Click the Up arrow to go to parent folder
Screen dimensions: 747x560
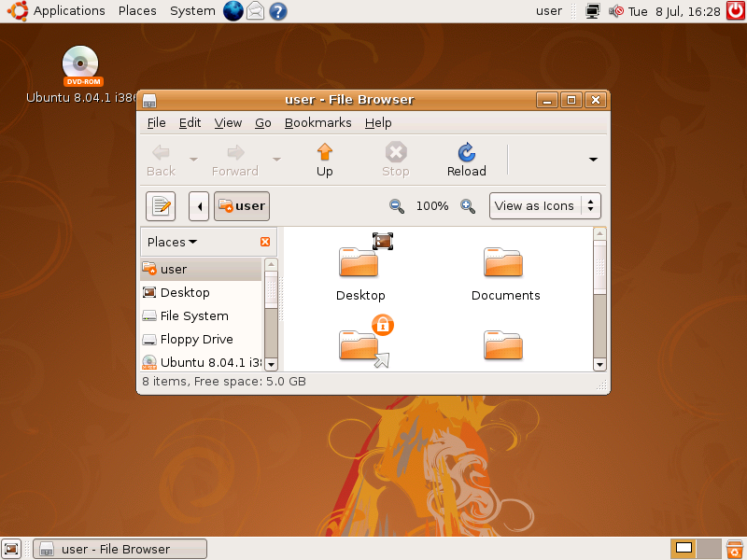(324, 158)
